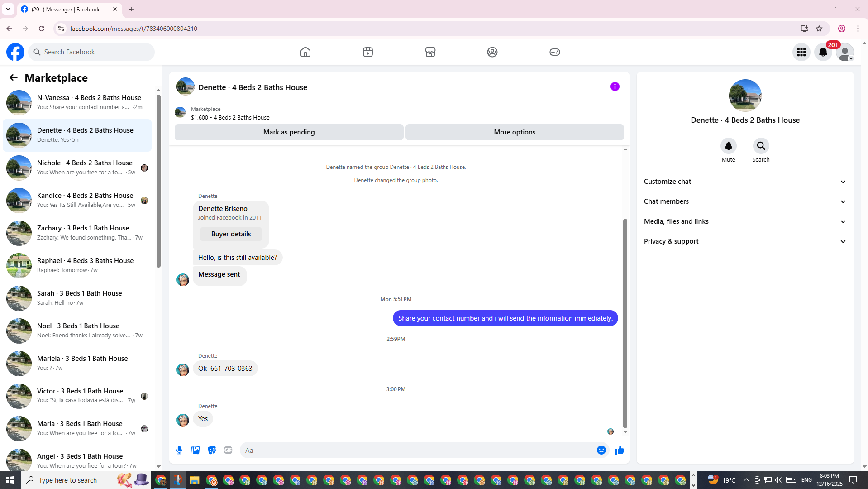This screenshot has width=868, height=489.
Task: Open the Windows notification center icon
Action: tap(853, 480)
